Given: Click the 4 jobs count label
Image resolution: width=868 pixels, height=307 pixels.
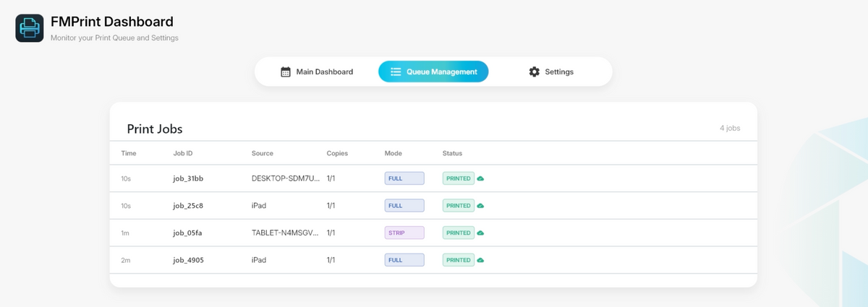Looking at the screenshot, I should point(730,128).
